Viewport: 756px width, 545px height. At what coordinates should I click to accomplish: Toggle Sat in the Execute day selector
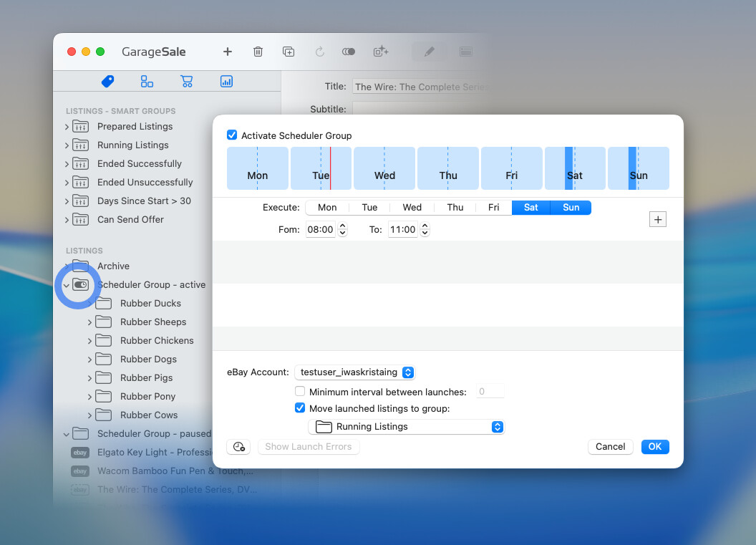(x=530, y=208)
